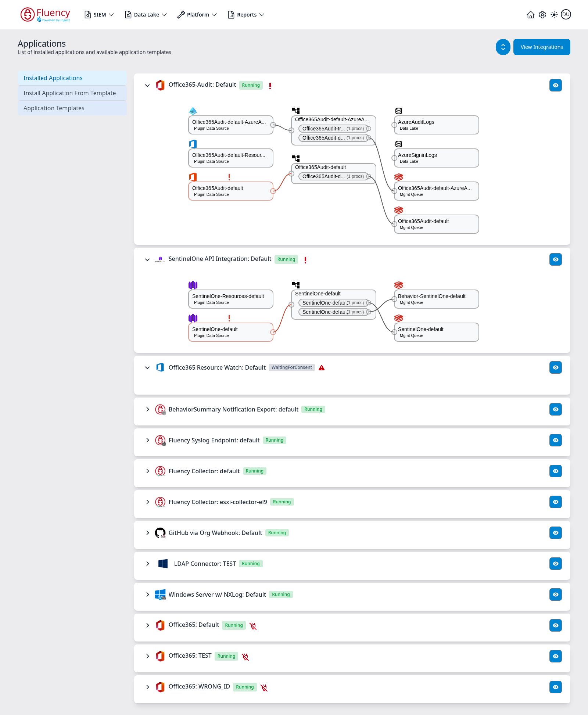The width and height of the screenshot is (588, 715).
Task: Select Install Application From Template tab
Action: click(72, 93)
